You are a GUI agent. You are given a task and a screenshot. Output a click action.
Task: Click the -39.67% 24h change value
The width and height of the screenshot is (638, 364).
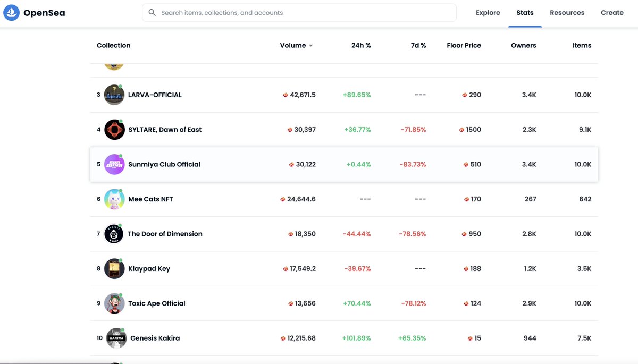click(357, 269)
